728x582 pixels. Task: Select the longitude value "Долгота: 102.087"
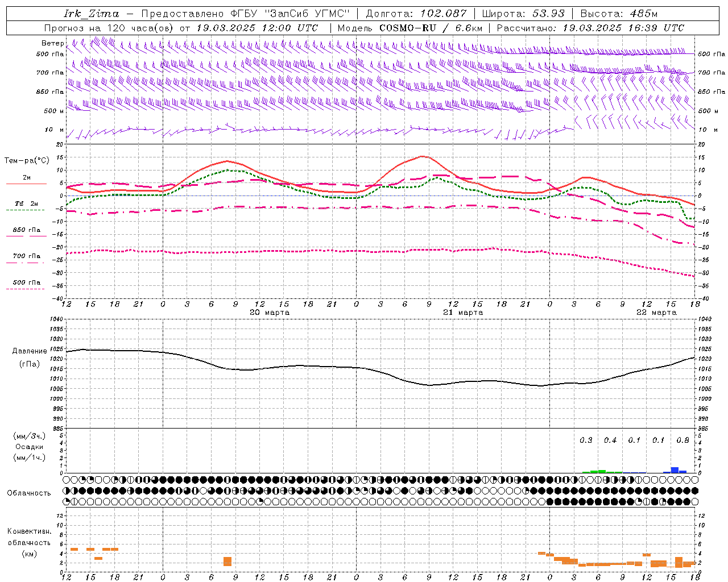click(x=416, y=14)
